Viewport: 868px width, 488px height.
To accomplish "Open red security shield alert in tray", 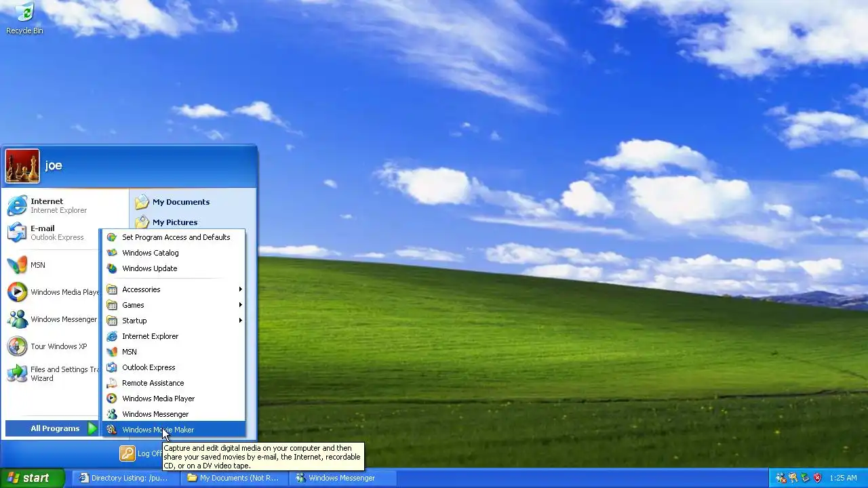I will (x=817, y=478).
